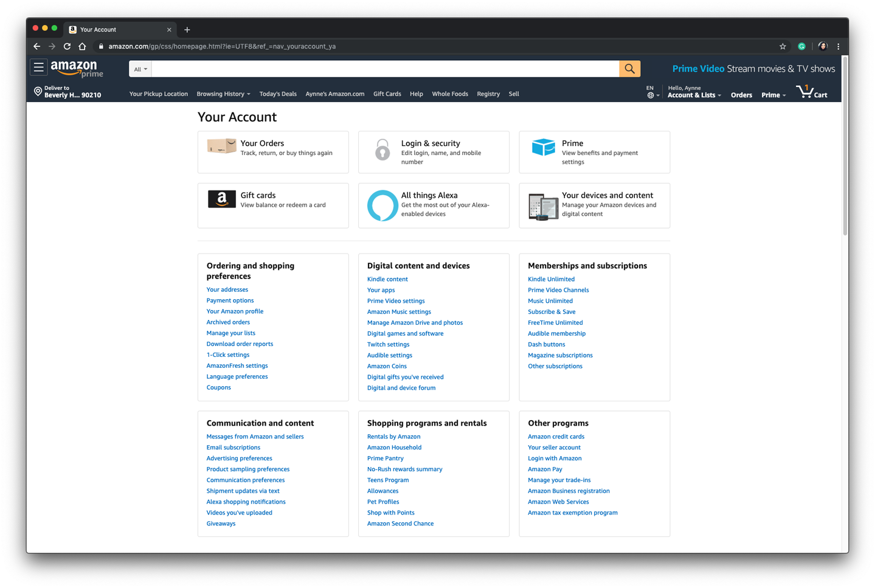The height and width of the screenshot is (588, 875).
Task: Expand the Prime nav dropdown
Action: (x=773, y=95)
